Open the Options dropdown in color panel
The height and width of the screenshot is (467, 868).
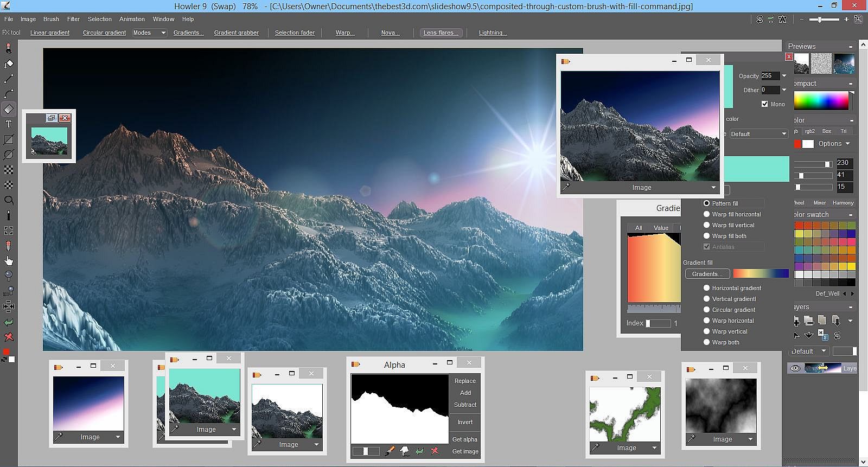coord(834,144)
